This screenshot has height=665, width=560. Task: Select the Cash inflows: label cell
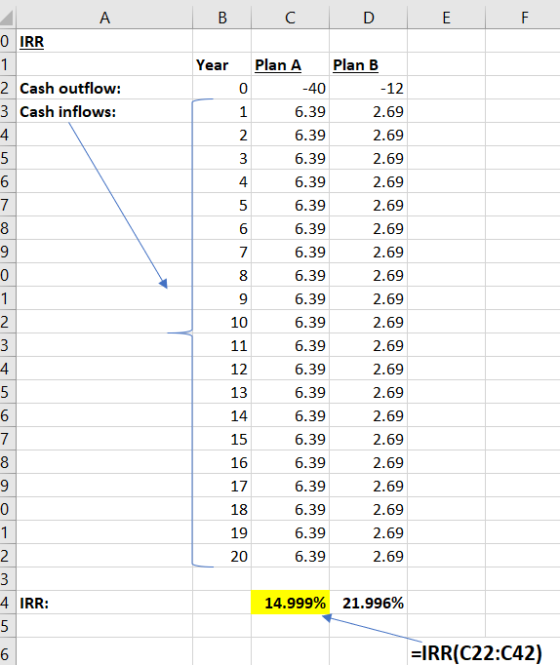click(x=104, y=112)
